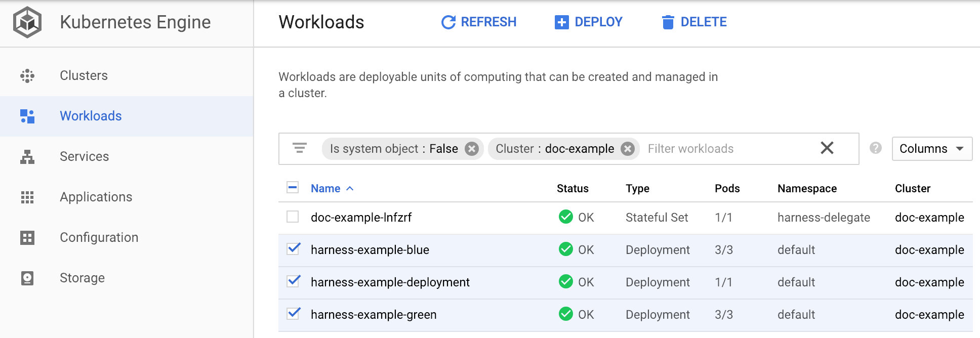Screen dimensions: 980x338
Task: Click the green OK status icon for doc-example-lnfzrf
Action: tap(566, 217)
